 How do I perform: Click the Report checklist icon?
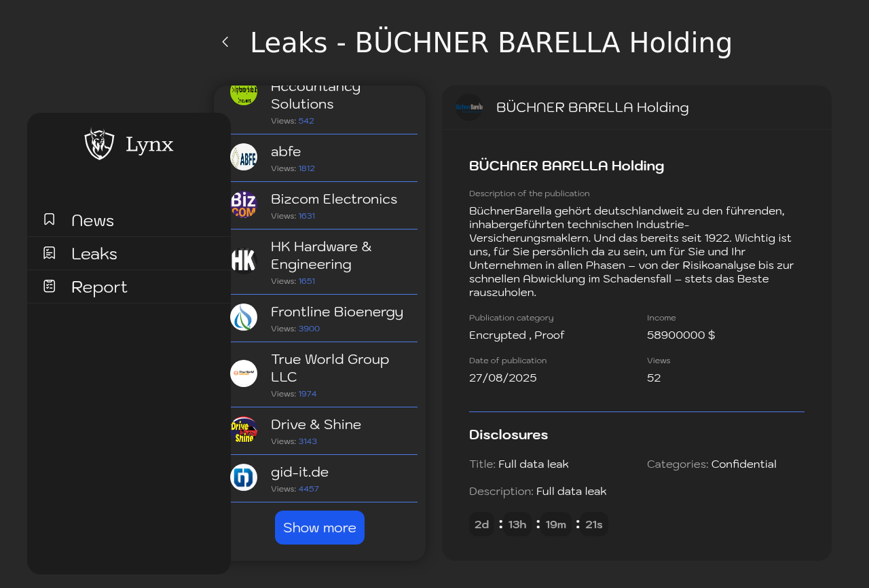[x=50, y=286]
